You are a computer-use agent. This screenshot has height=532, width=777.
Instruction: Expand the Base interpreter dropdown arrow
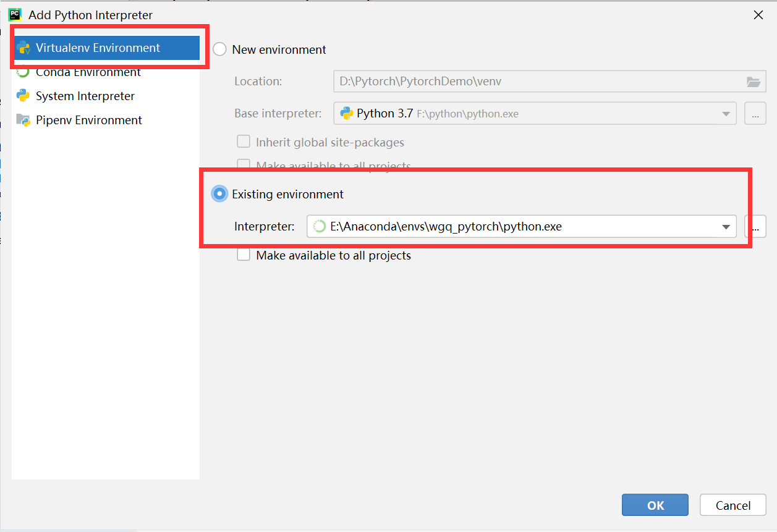click(726, 114)
